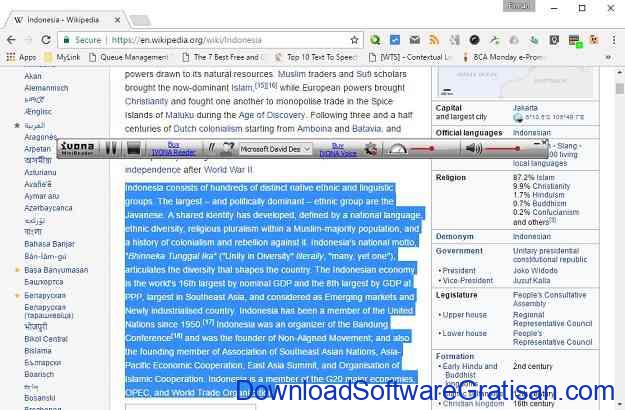Open MyLink bookmark
Image resolution: width=625 pixels, height=410 pixels.
tap(62, 57)
